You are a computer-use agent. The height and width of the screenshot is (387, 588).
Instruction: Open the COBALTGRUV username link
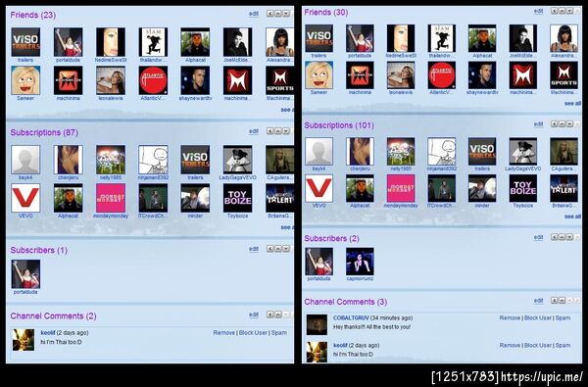(351, 317)
